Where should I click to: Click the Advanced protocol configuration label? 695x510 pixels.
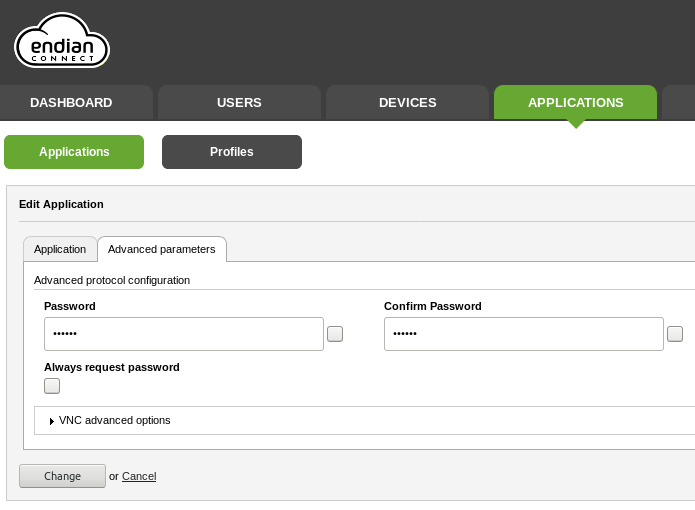pos(112,280)
